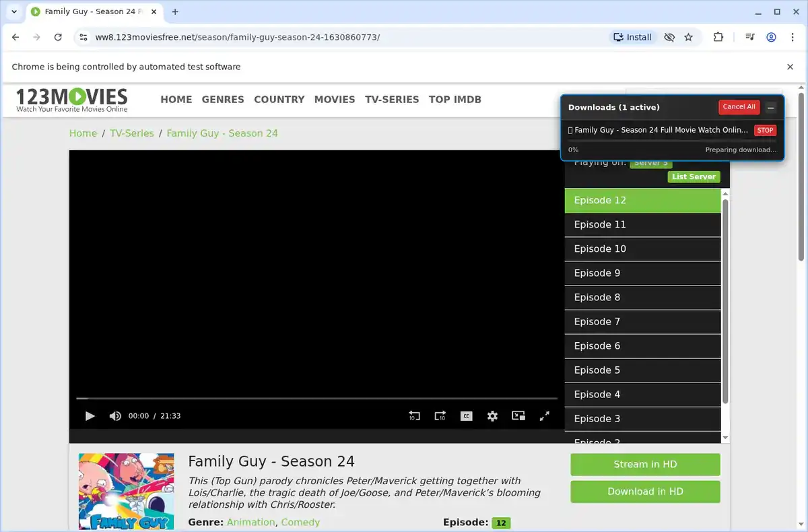Select Episode 11

642,225
